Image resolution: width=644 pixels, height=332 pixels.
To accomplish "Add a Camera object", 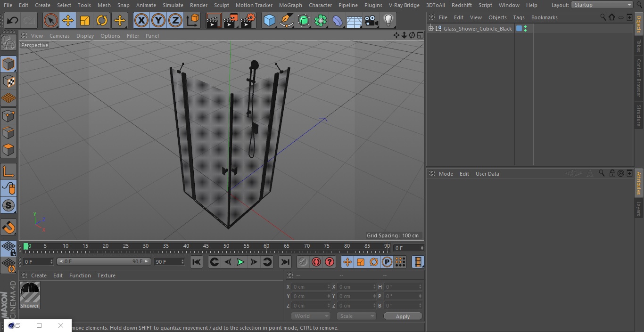I will coord(372,21).
